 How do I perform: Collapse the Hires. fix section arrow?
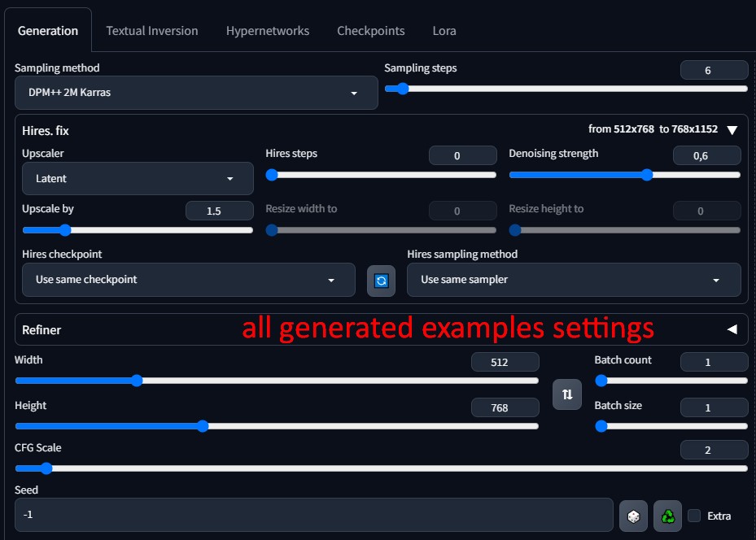(732, 130)
